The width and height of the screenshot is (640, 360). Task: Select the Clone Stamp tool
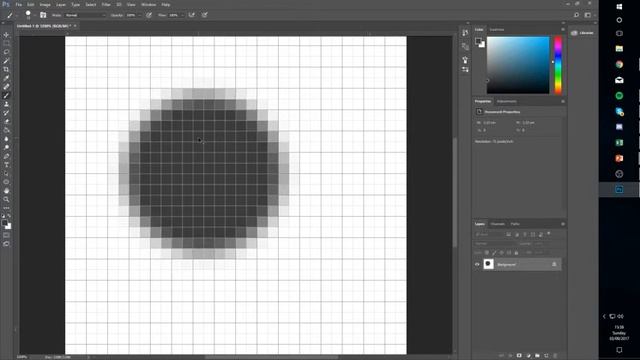coord(6,104)
